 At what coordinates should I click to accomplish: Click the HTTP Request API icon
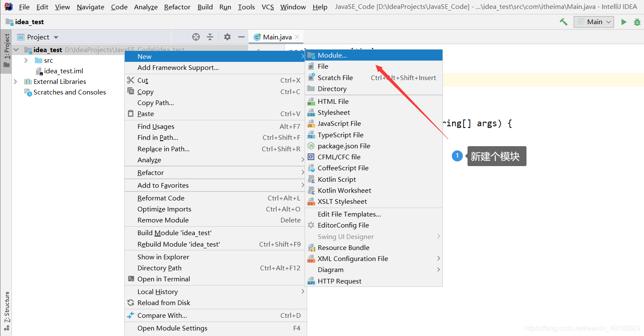[x=311, y=281]
